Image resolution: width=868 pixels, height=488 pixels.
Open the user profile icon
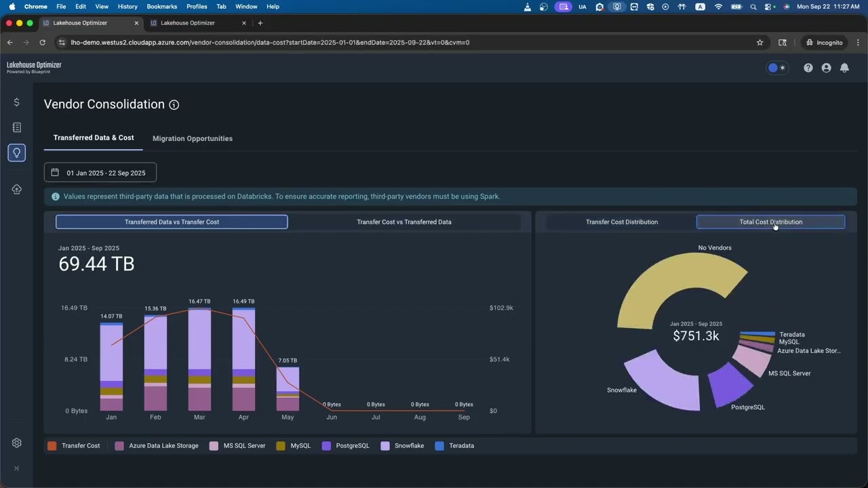coord(826,68)
